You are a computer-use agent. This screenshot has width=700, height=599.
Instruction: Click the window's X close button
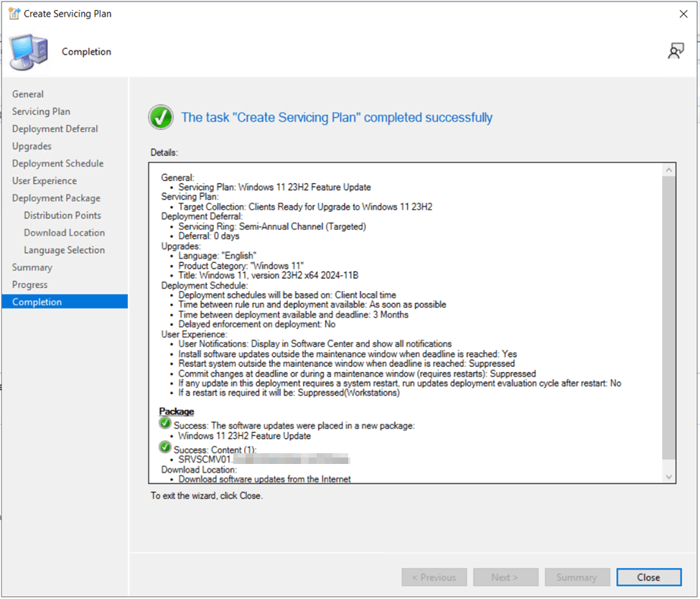[683, 14]
